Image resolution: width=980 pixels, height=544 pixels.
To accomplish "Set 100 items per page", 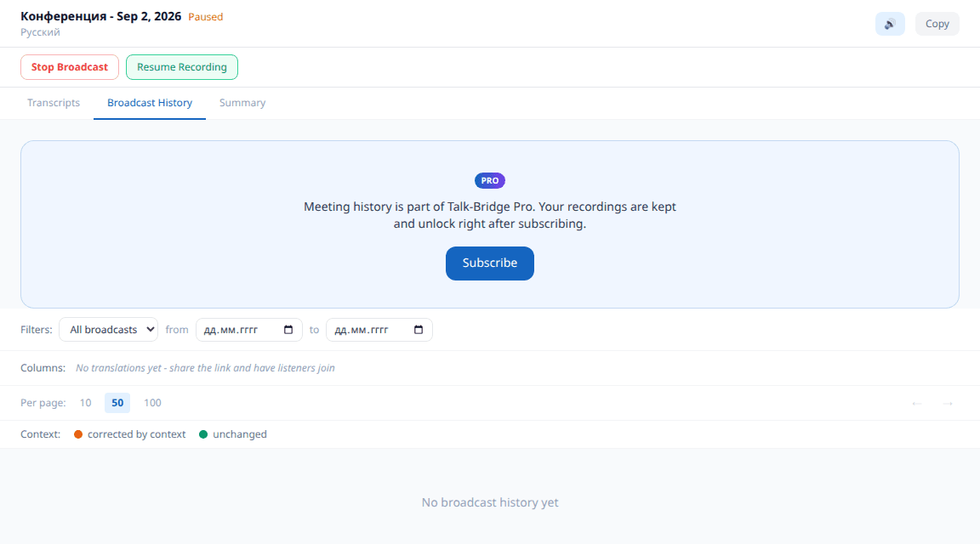I will tap(152, 403).
